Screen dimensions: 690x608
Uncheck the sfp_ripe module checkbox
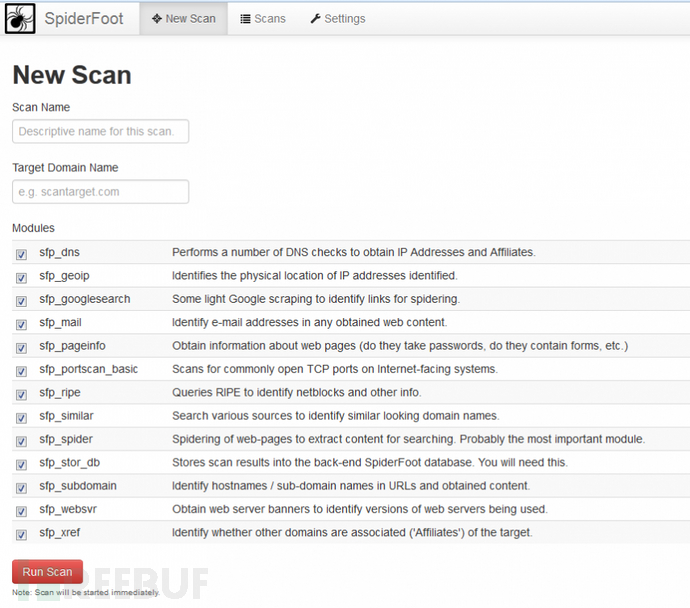[x=21, y=395]
